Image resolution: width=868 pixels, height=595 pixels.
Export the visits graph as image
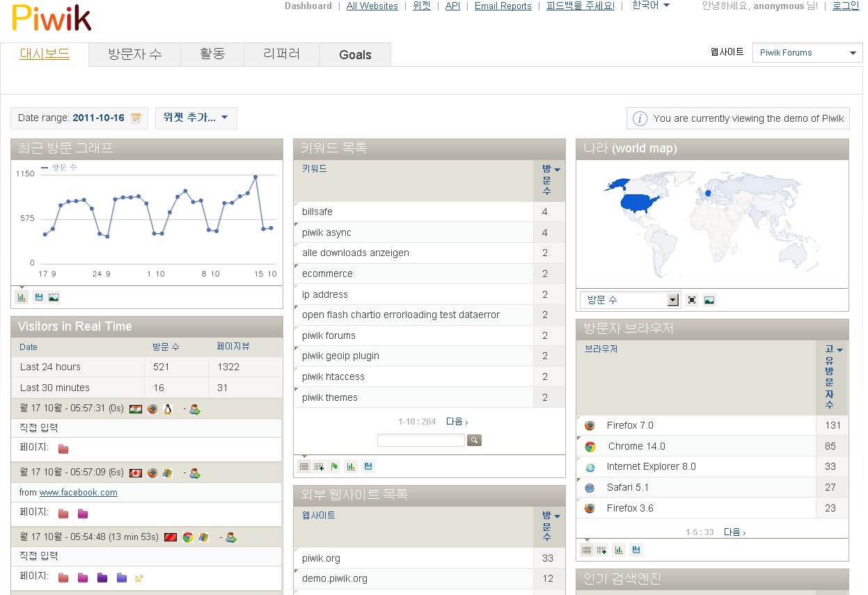click(x=54, y=297)
